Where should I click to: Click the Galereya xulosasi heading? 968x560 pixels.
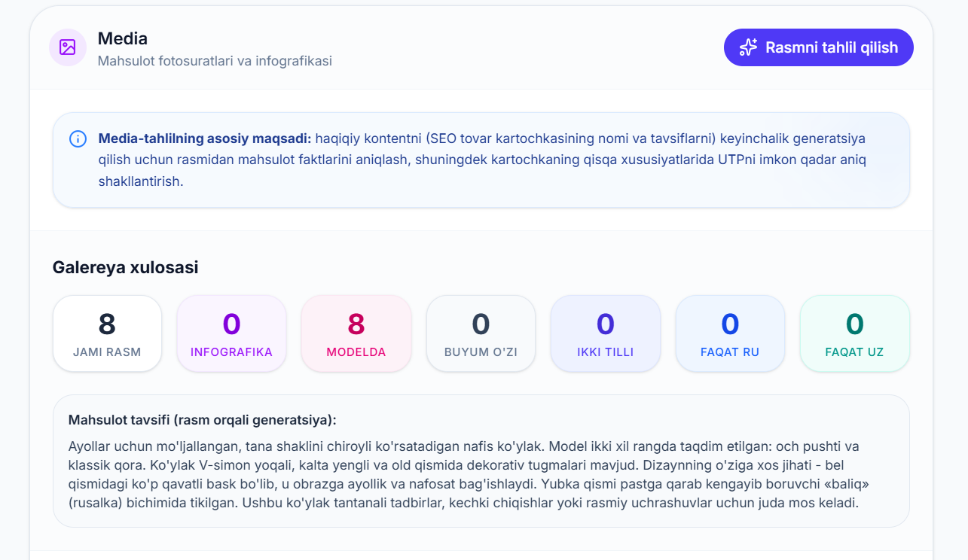[126, 267]
